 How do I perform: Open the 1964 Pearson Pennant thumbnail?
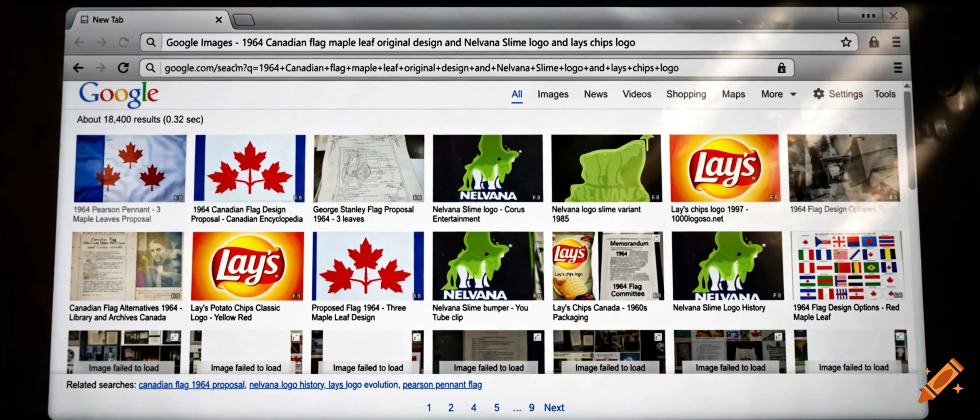(x=130, y=168)
